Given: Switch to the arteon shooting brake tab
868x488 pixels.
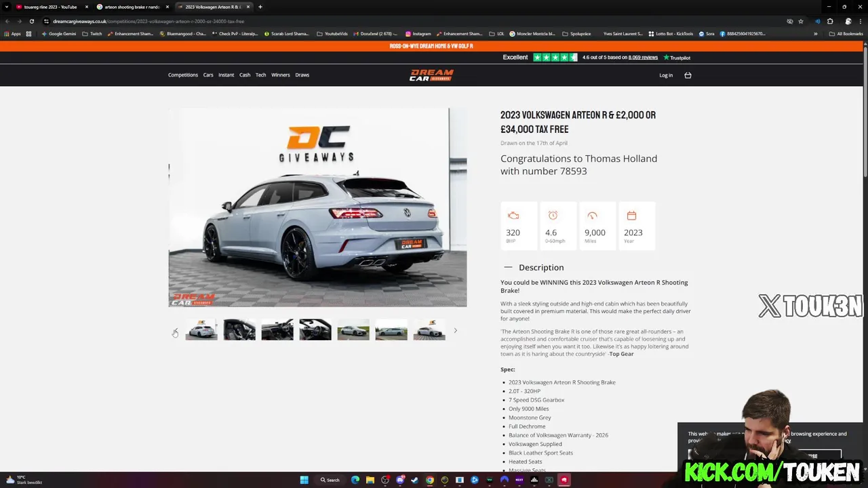Looking at the screenshot, I should point(132,7).
